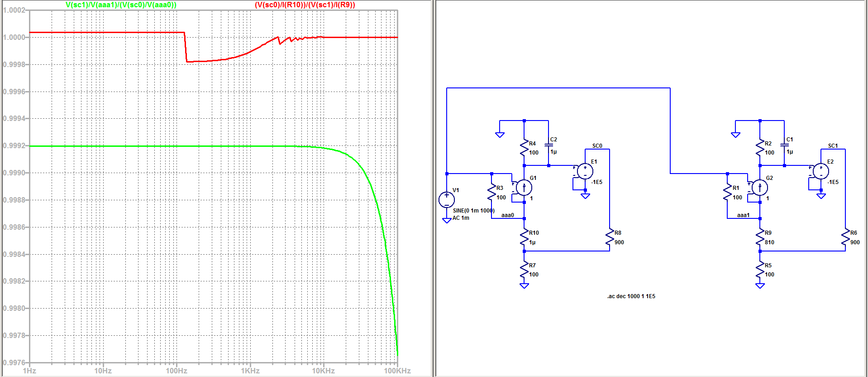This screenshot has height=377, width=868.
Task: Select the C1 capacitor symbol
Action: 784,145
